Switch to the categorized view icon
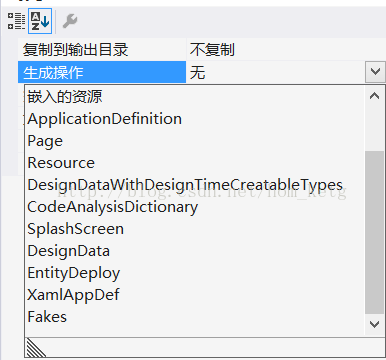386x360 pixels. click(x=16, y=21)
